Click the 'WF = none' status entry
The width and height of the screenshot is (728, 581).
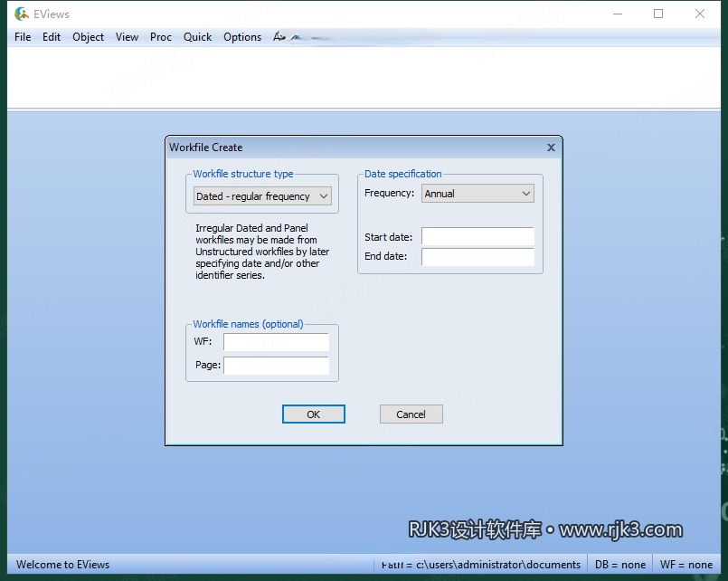point(686,565)
